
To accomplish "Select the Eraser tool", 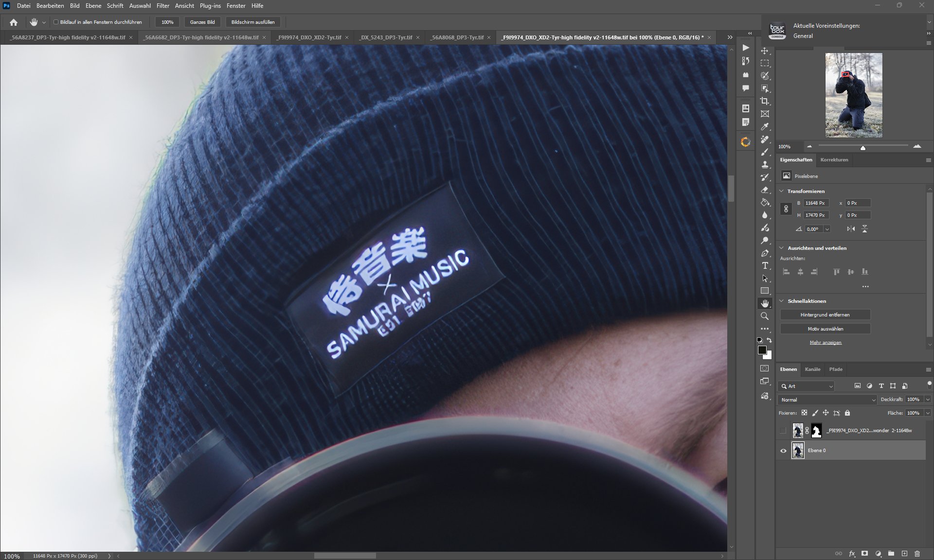I will pos(765,190).
